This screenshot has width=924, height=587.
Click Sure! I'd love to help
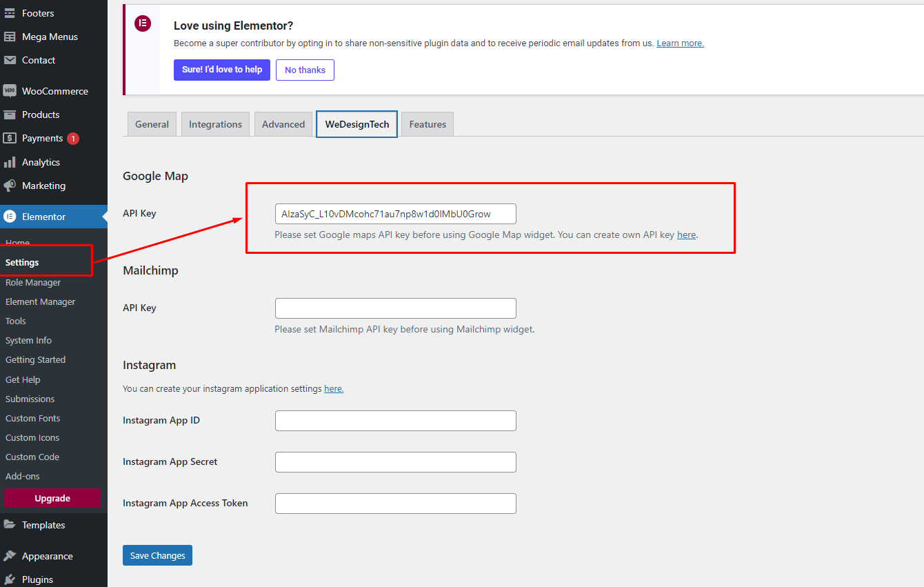click(x=222, y=70)
